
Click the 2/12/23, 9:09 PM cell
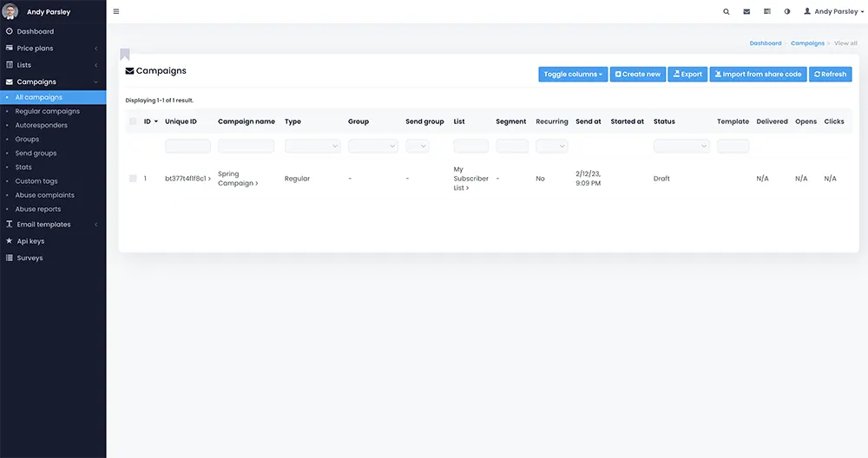point(588,178)
